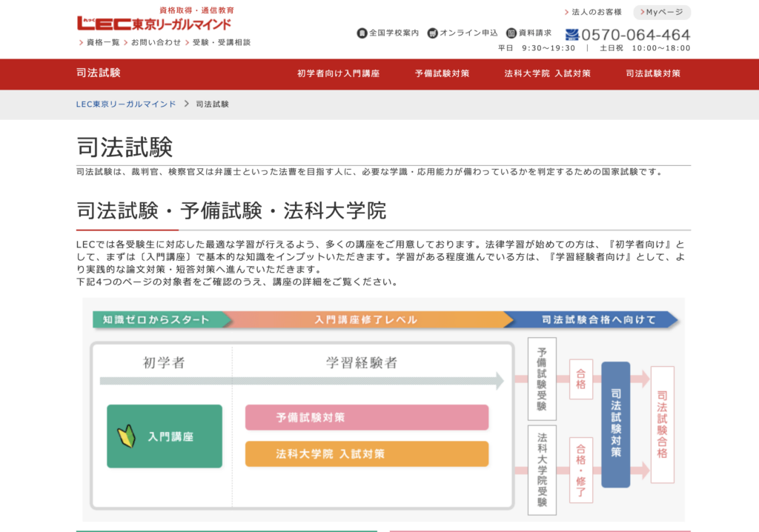759x532 pixels.
Task: Open お問い合わせ link in header
Action: 156,43
